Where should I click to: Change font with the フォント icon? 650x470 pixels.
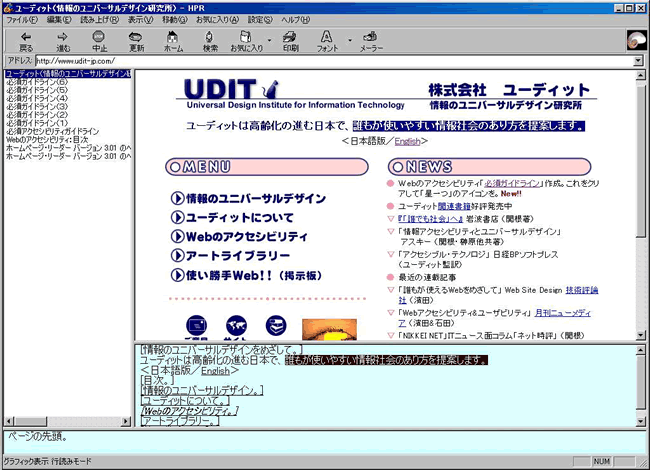[x=327, y=42]
